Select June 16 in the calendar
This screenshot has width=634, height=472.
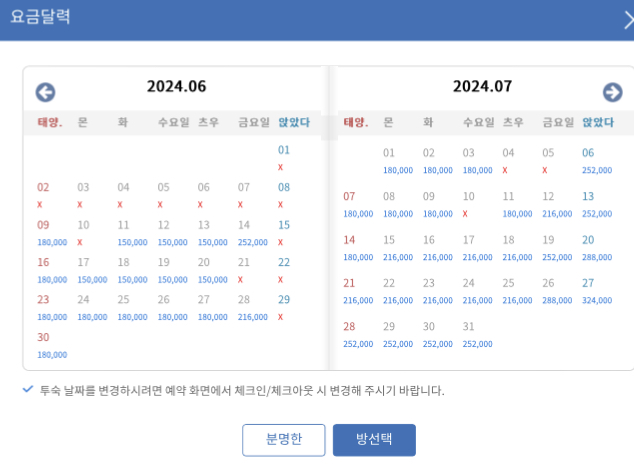pos(52,271)
